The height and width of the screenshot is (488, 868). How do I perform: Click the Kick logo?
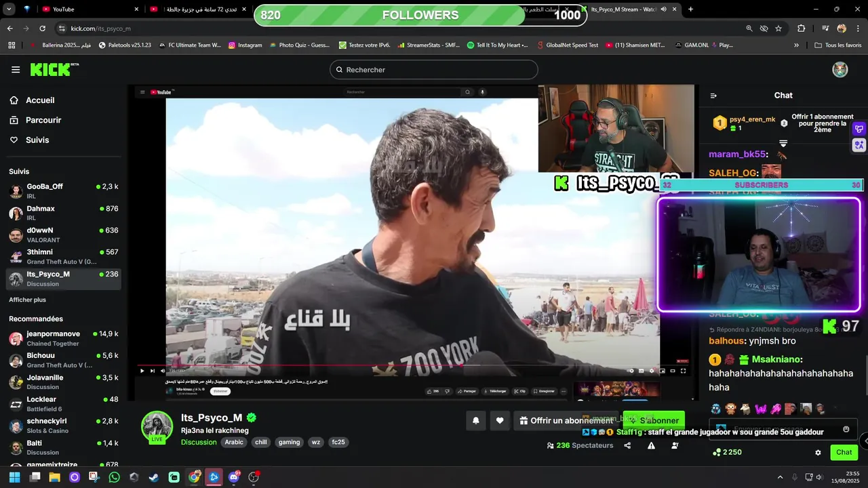point(54,69)
